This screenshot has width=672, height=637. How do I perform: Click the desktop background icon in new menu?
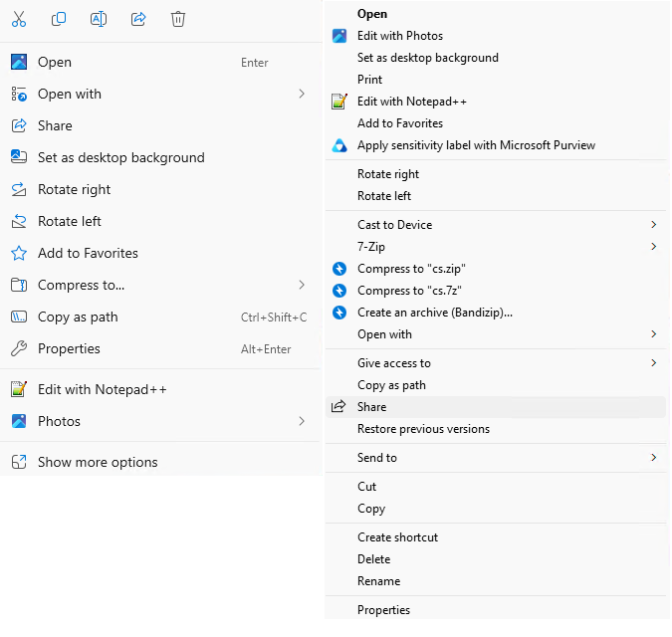click(19, 157)
